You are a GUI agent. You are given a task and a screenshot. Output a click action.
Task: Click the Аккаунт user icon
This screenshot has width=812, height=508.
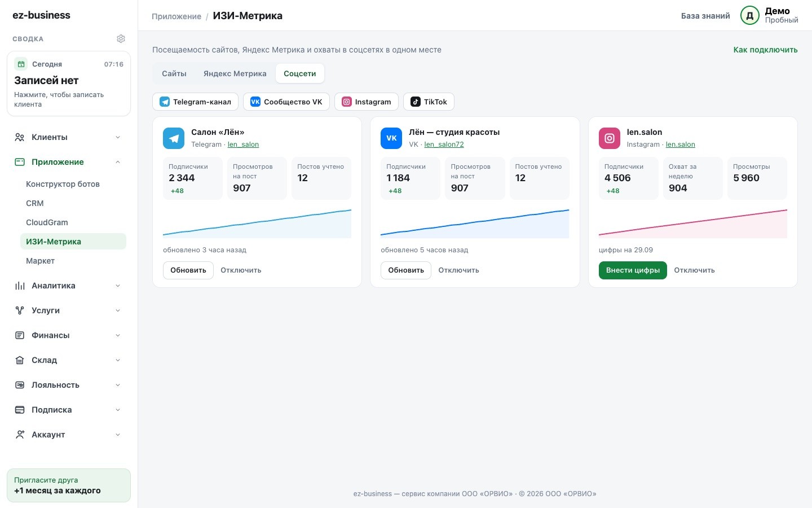click(x=20, y=435)
